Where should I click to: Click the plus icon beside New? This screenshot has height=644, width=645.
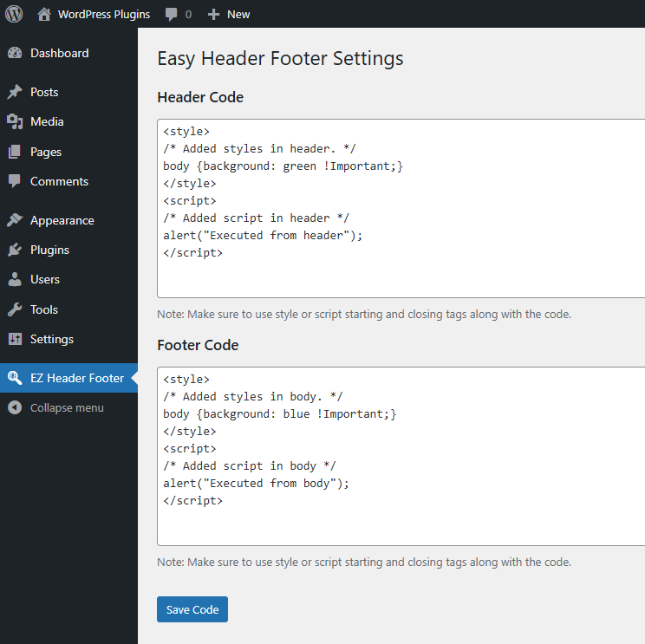(x=214, y=14)
